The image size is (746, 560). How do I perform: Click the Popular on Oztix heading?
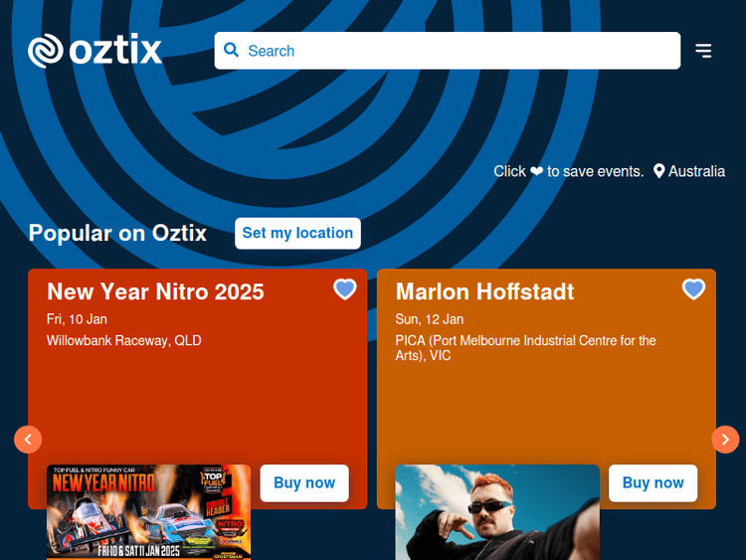point(117,233)
